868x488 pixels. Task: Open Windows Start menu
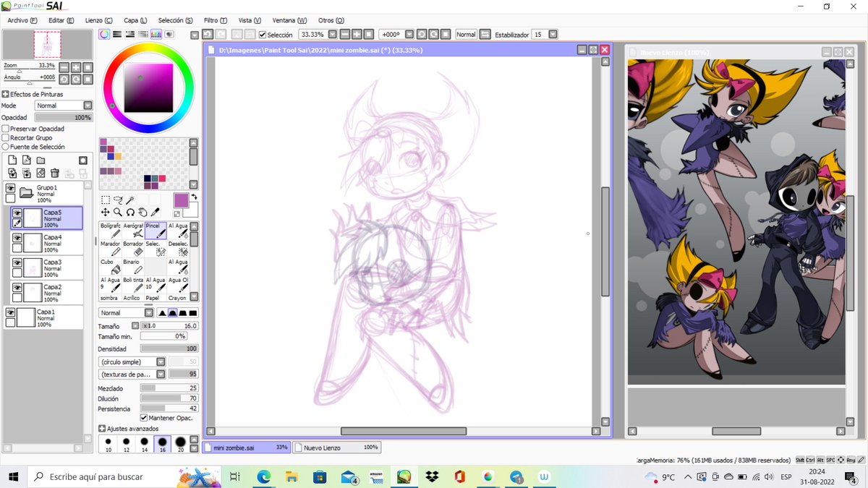(x=14, y=476)
